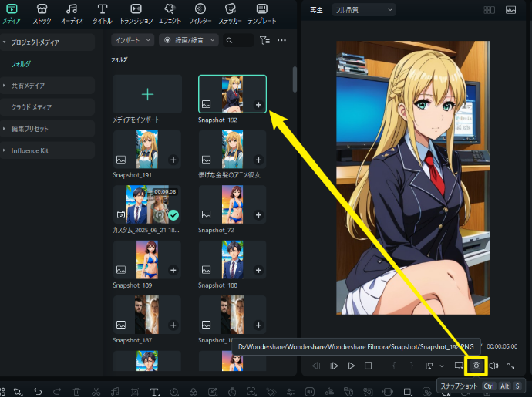Click the color circles icon in timeline toolbar
Screen dimensions: 532x398
click(x=194, y=392)
